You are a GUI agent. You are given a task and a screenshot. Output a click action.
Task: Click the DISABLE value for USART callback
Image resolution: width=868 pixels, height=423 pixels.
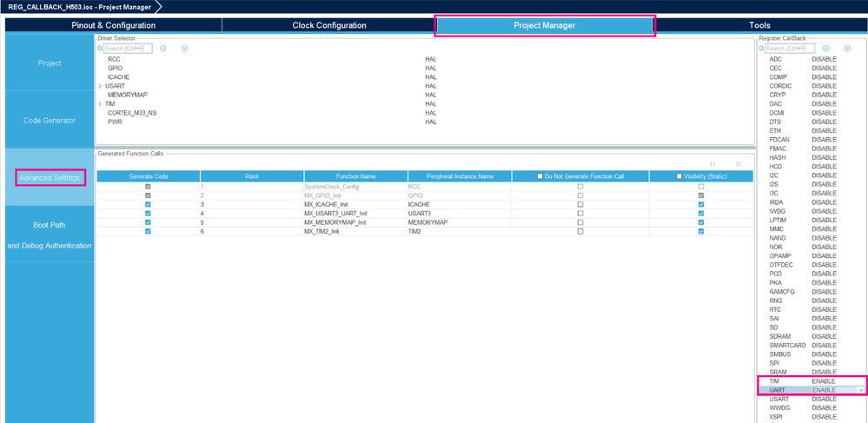(825, 400)
